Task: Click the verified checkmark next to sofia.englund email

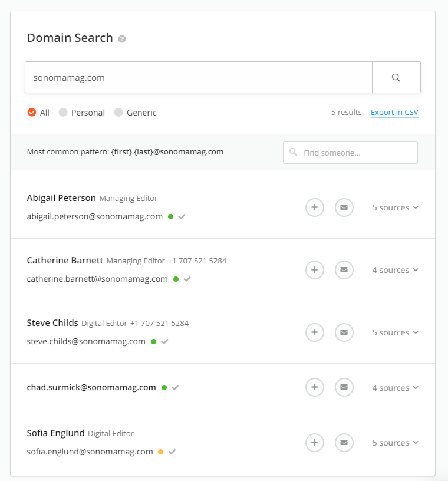Action: pyautogui.click(x=172, y=452)
